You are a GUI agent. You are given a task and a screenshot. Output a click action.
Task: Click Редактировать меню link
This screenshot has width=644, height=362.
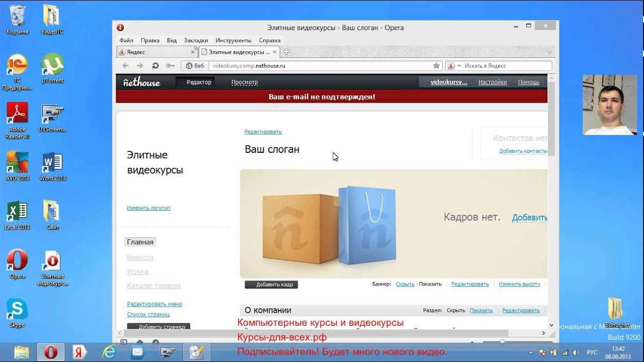[154, 304]
